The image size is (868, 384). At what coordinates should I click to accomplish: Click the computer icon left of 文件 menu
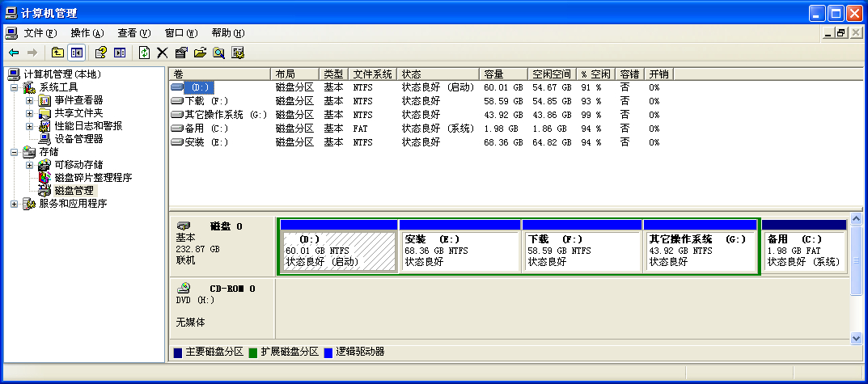click(11, 33)
